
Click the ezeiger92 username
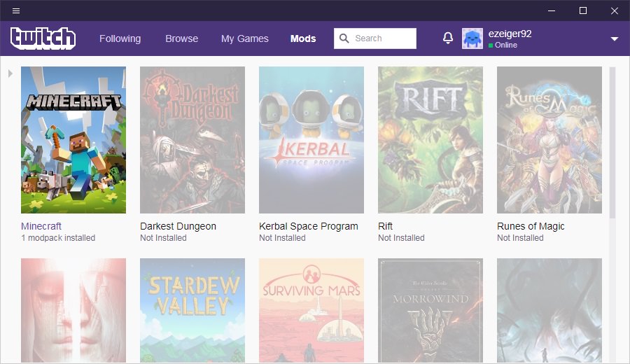point(510,34)
